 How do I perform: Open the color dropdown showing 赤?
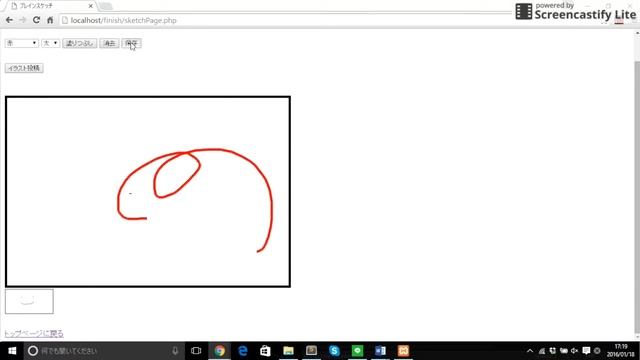(x=22, y=43)
